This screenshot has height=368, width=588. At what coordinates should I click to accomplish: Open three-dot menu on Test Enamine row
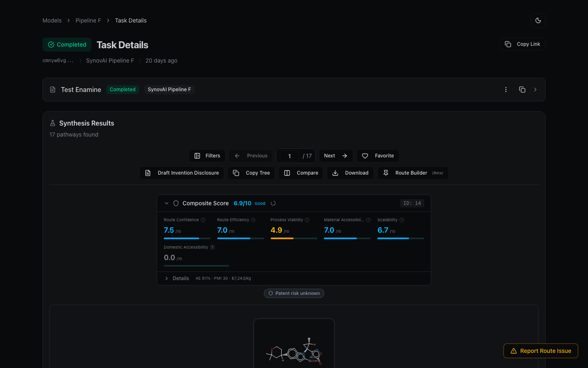(506, 90)
